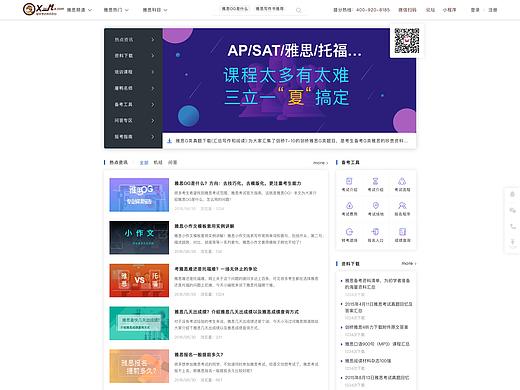The height and width of the screenshot is (390, 520).
Task: Click the download arrow icon below the banner
Action: click(x=169, y=141)
